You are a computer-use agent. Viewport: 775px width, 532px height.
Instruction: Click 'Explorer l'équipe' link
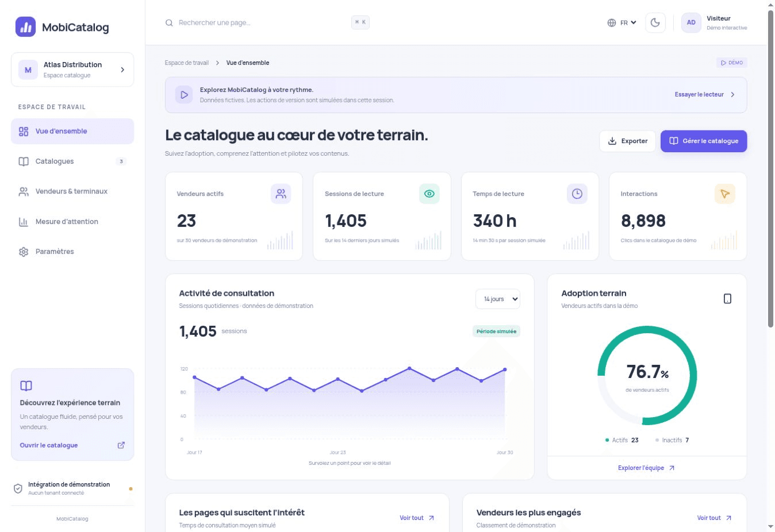coord(647,468)
